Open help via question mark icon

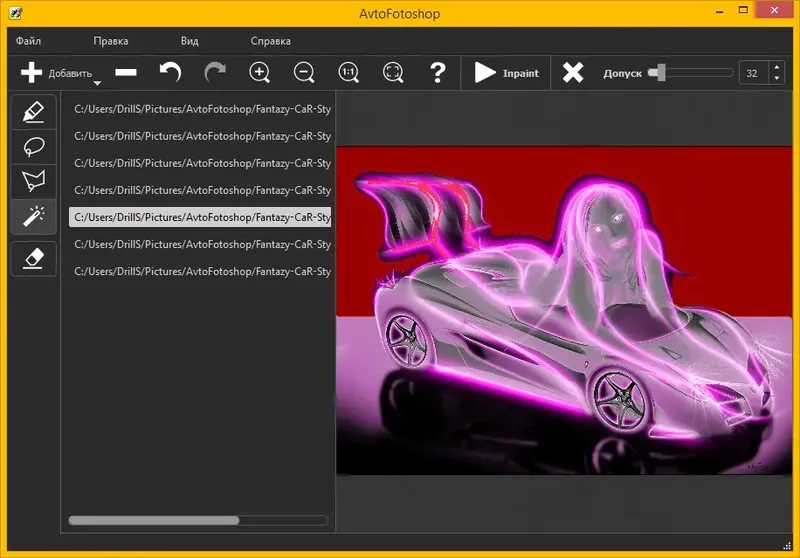click(438, 72)
